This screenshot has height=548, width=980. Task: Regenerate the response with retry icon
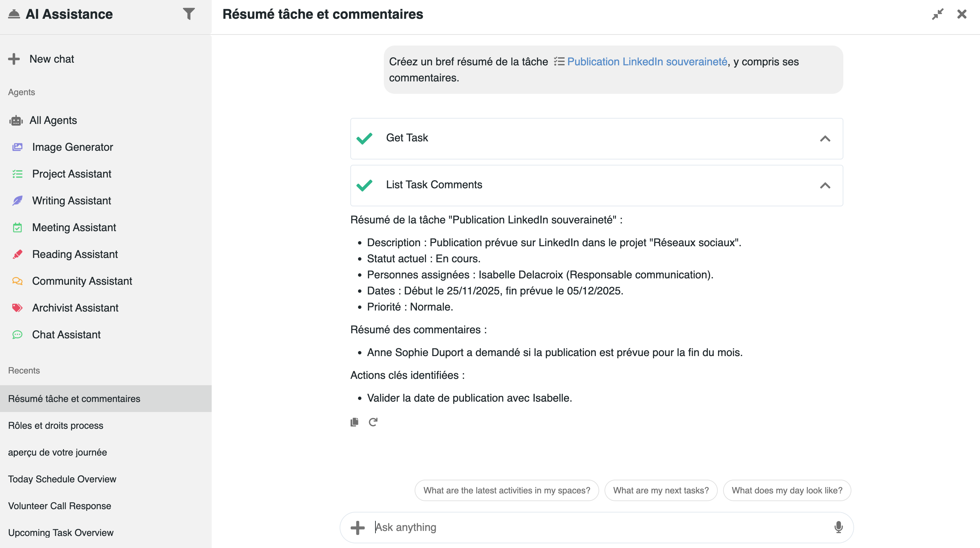tap(373, 422)
